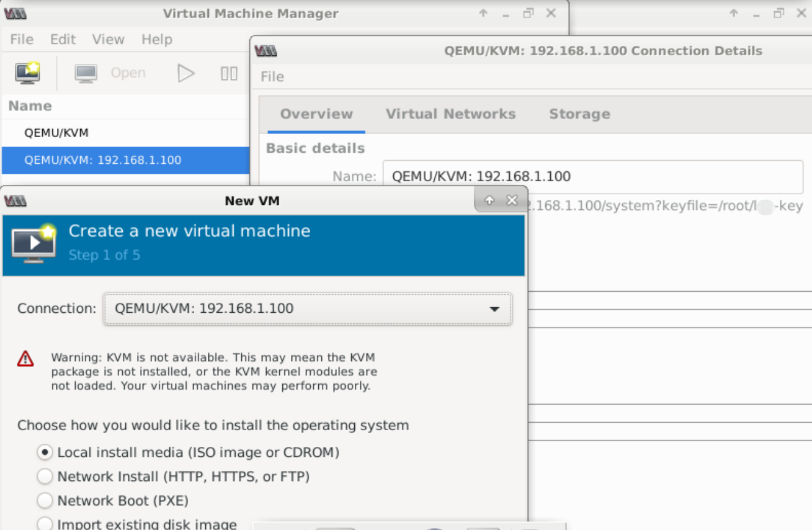Click the Name column header
The height and width of the screenshot is (530, 812).
(30, 106)
